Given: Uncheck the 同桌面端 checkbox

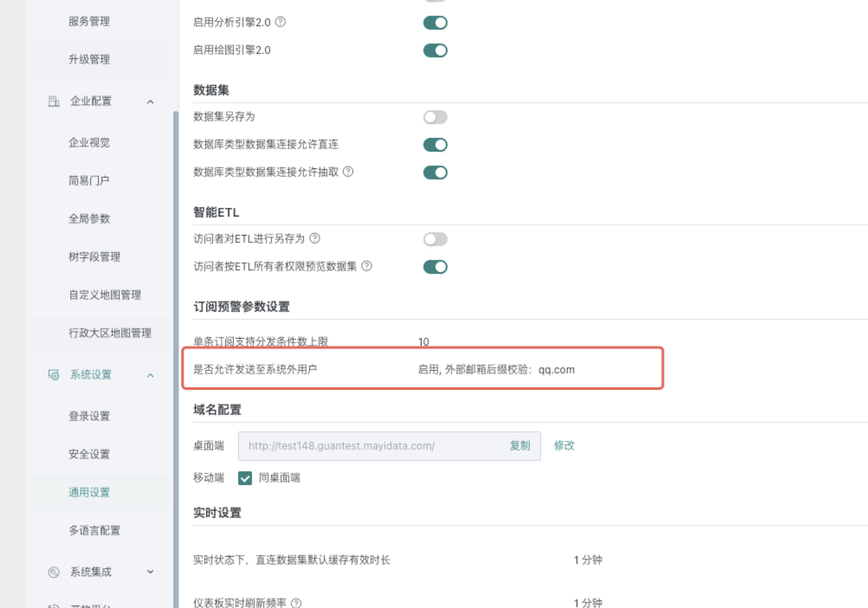Looking at the screenshot, I should (244, 478).
